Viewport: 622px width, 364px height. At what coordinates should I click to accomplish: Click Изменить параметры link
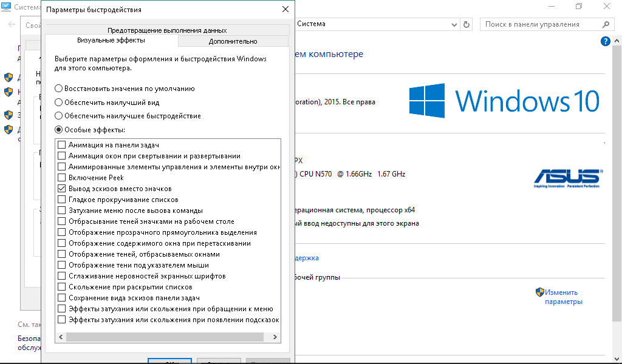pos(563,297)
